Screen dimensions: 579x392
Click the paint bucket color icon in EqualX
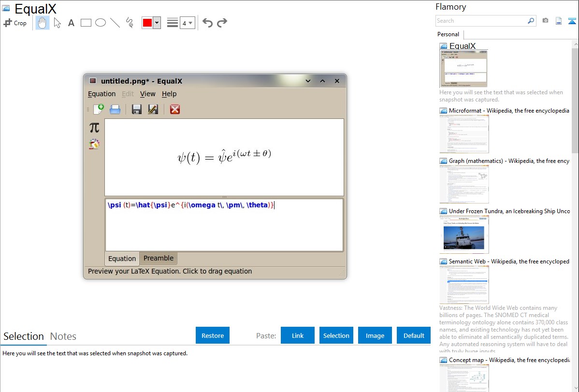[x=95, y=144]
